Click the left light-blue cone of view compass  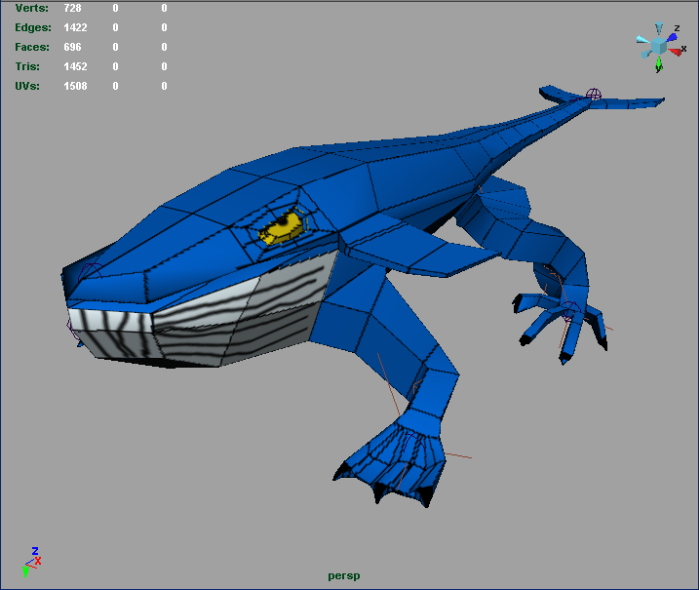point(642,41)
